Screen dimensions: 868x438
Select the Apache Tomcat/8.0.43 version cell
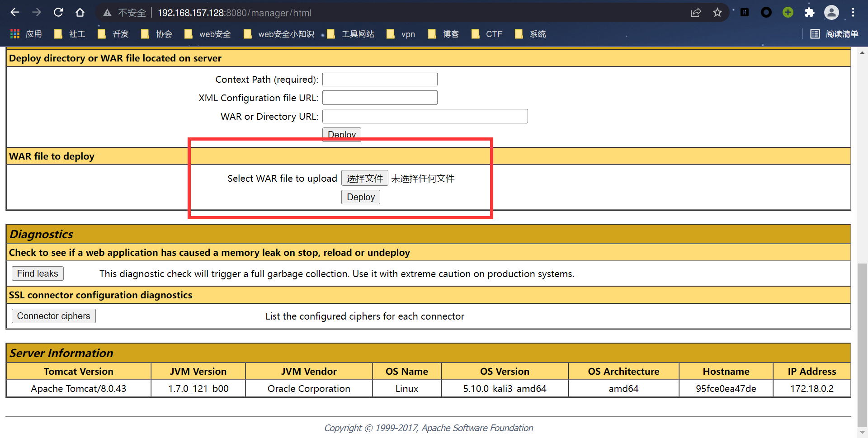tap(79, 389)
